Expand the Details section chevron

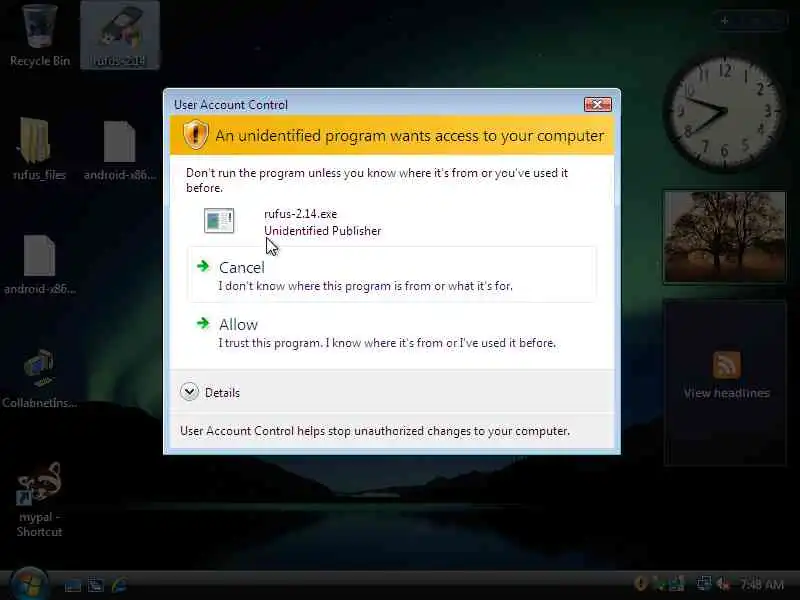tap(189, 392)
